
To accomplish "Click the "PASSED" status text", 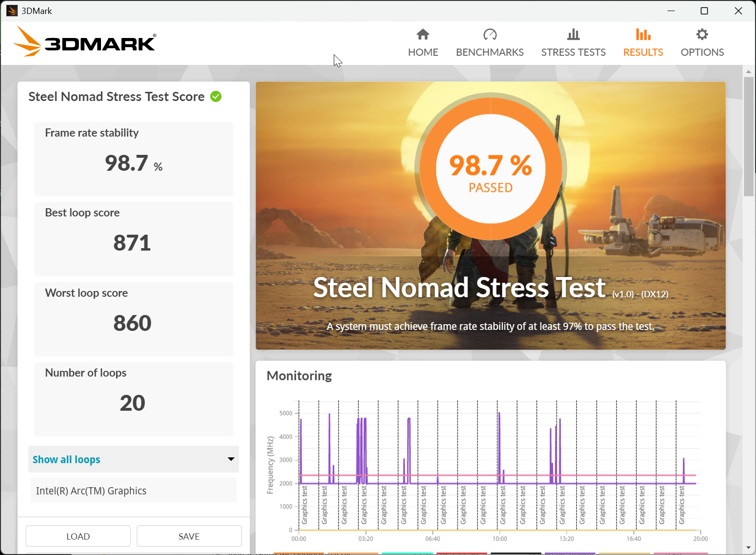I will (x=491, y=188).
